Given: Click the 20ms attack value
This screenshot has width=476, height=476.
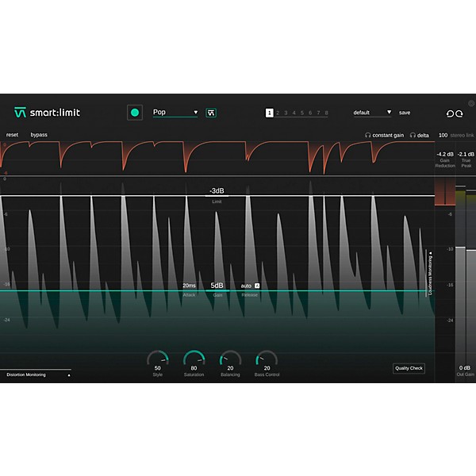Looking at the screenshot, I should pos(189,286).
